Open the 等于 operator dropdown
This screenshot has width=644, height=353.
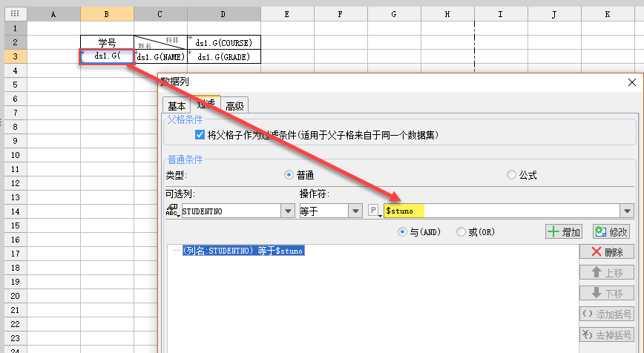[x=355, y=211]
